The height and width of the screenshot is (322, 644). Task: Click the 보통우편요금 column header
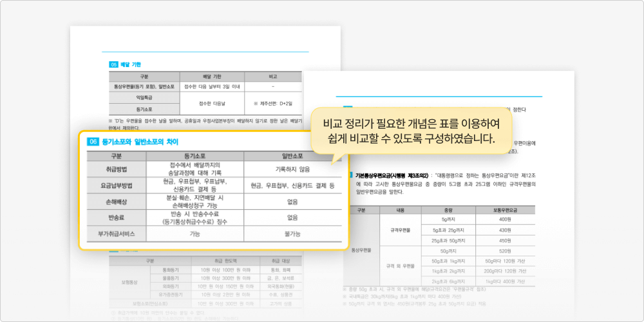click(x=504, y=209)
